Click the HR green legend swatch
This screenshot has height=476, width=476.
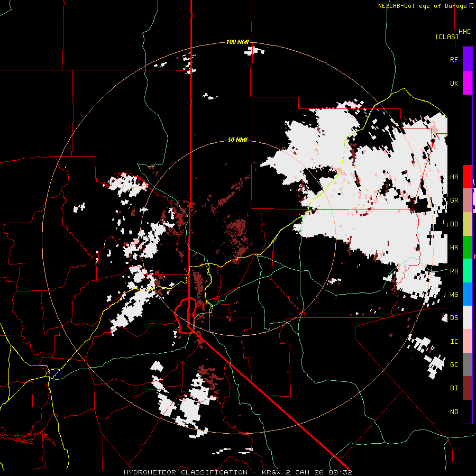click(x=467, y=247)
